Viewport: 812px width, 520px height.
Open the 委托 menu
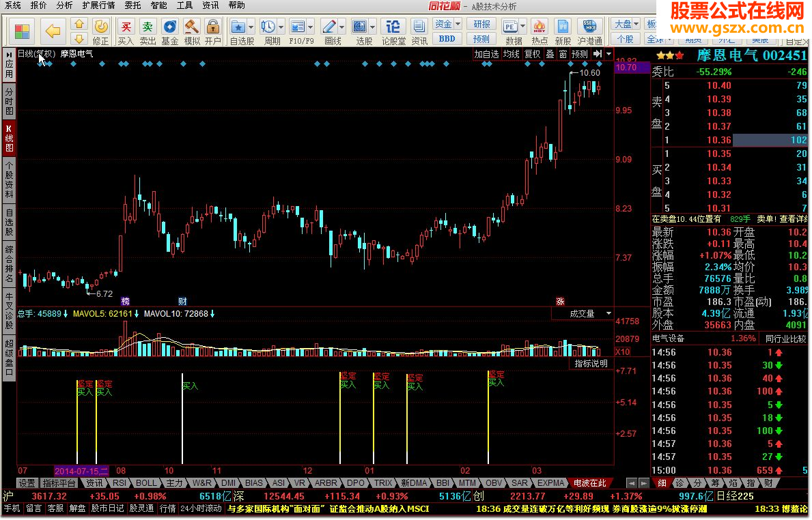coord(132,5)
